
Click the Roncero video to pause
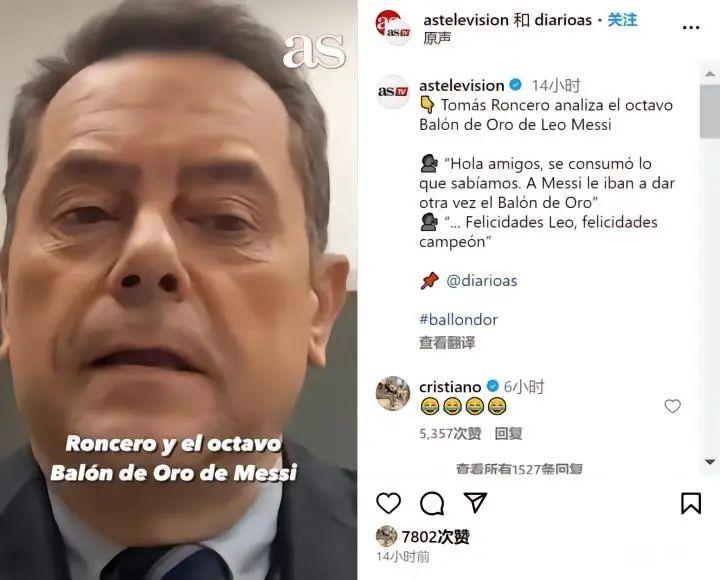[178, 290]
